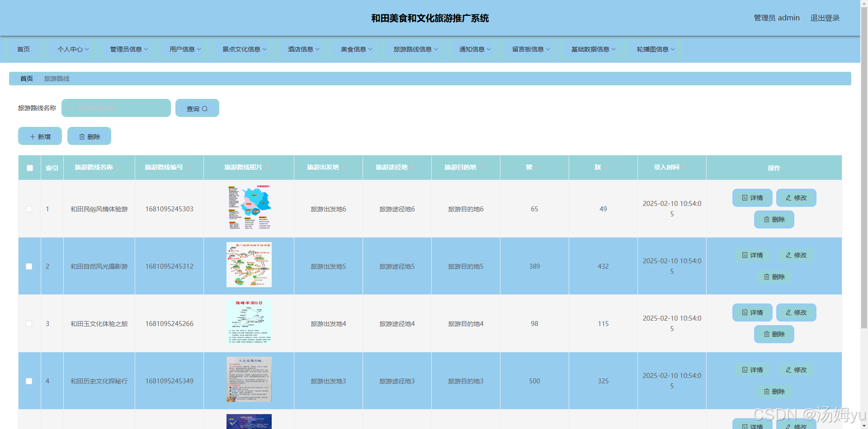The width and height of the screenshot is (868, 429).
Task: Click the 旅游目的地4 cell
Action: point(466,324)
